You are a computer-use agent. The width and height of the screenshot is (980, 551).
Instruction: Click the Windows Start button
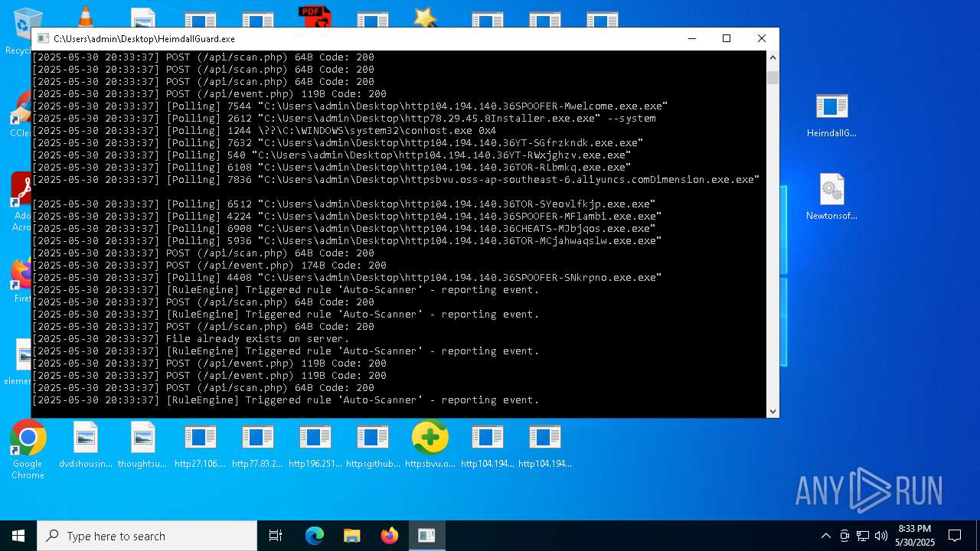[18, 536]
